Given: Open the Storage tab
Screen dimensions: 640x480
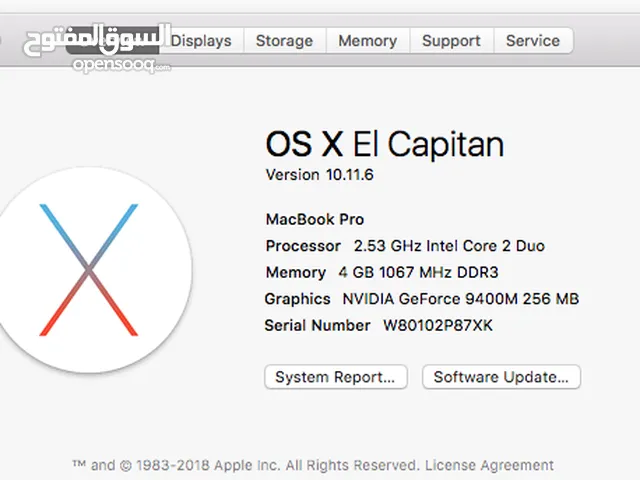Looking at the screenshot, I should coord(284,40).
